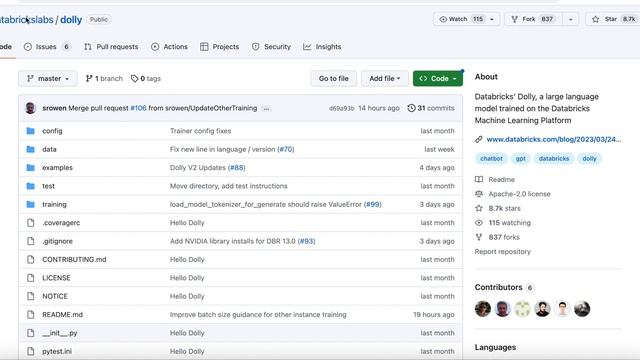Click the Go to file button
Image resolution: width=640 pixels, height=360 pixels.
click(x=333, y=78)
